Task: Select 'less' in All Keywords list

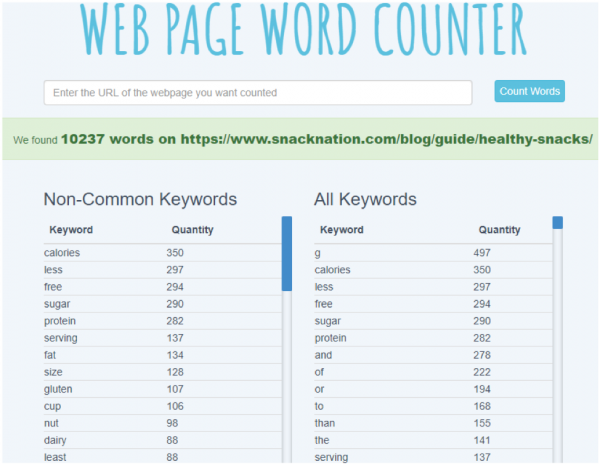Action: 324,287
